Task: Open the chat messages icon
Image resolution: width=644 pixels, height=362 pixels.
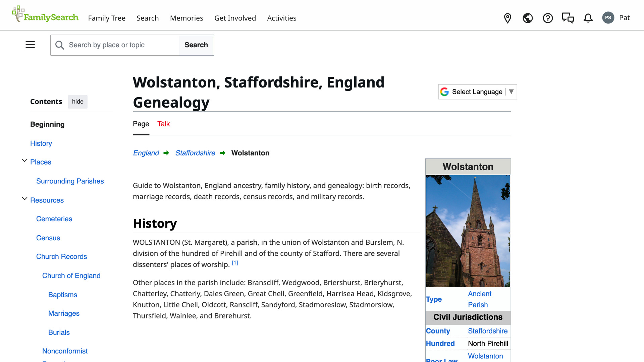Action: 568,18
